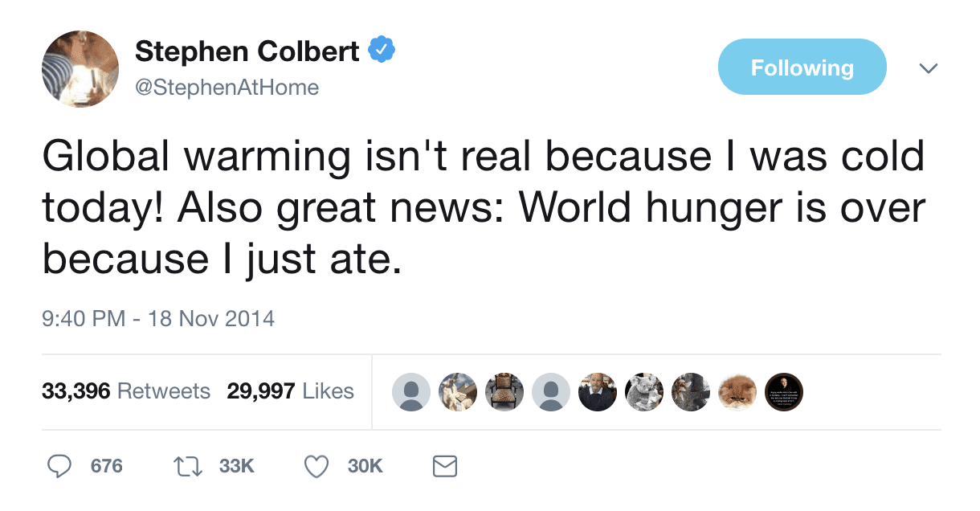Click the heart icon to like the tweet
Image resolution: width=980 pixels, height=511 pixels.
pos(316,466)
